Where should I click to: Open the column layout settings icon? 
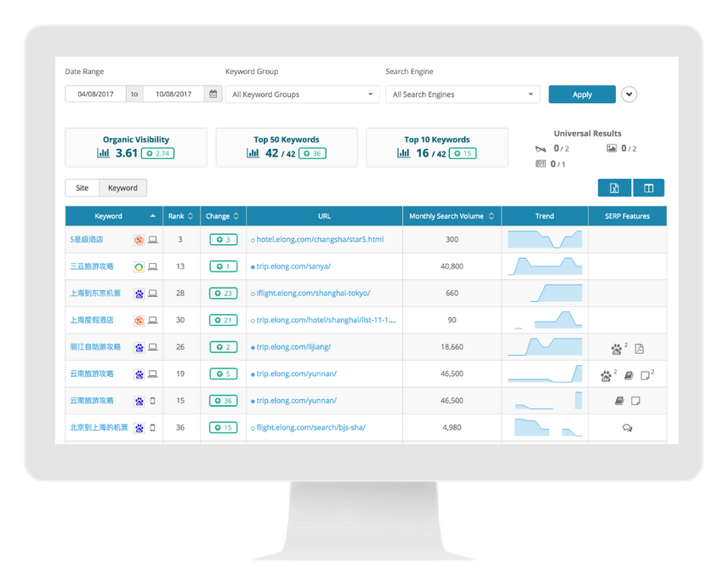pos(648,187)
